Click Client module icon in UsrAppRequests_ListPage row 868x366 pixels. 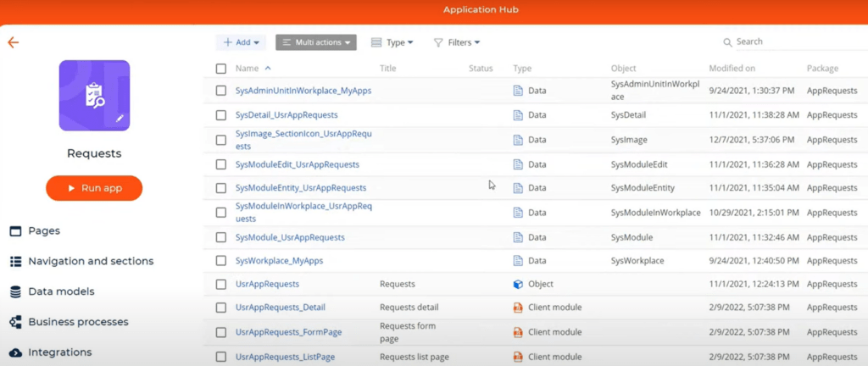(518, 358)
